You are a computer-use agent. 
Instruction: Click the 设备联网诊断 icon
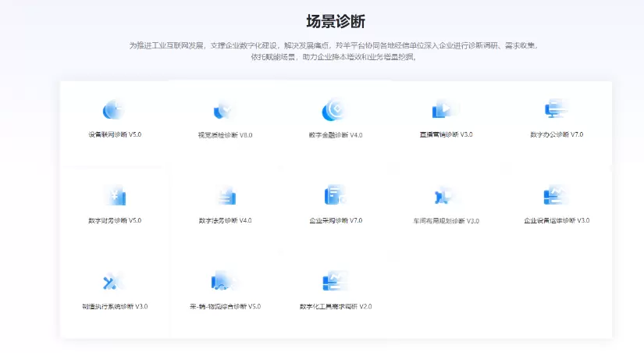114,109
